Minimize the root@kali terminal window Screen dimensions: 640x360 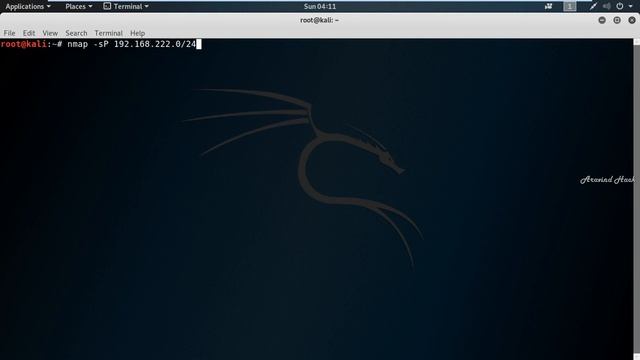click(x=602, y=20)
